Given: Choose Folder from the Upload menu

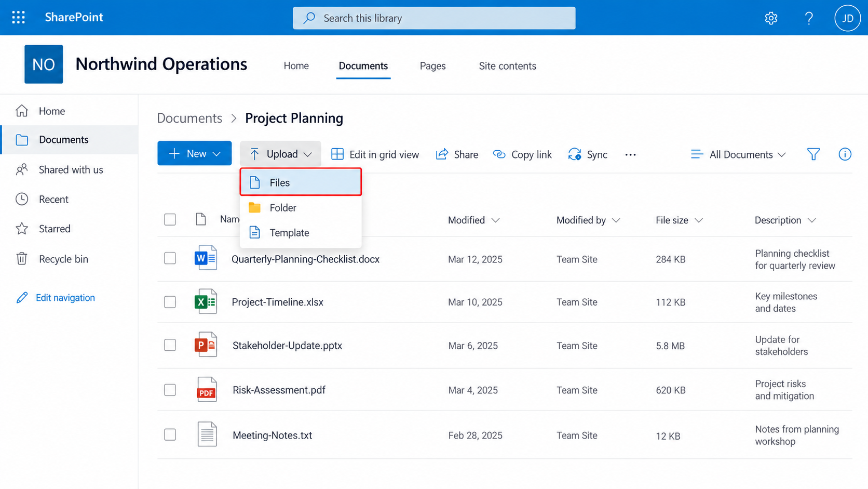Looking at the screenshot, I should [x=301, y=208].
